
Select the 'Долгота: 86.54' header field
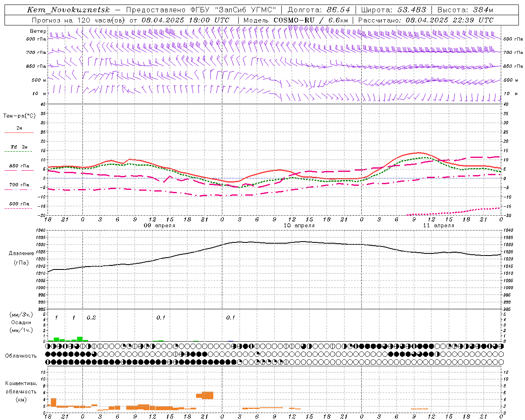tap(319, 10)
